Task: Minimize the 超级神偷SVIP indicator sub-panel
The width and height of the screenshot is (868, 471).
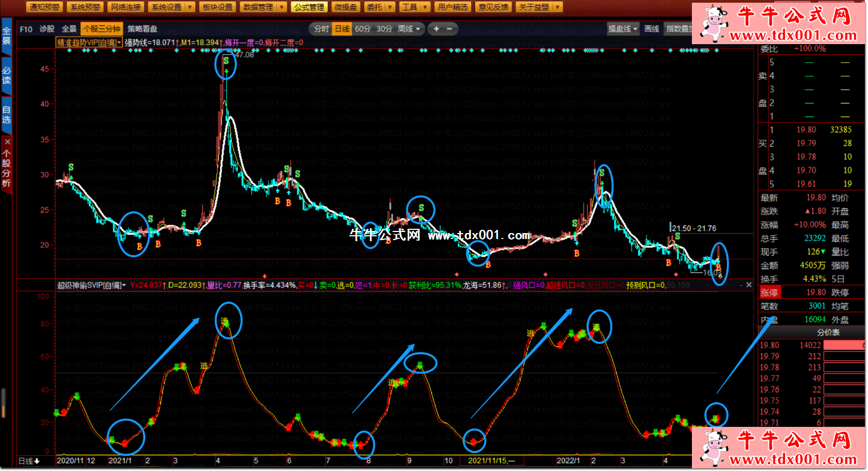Action: [x=741, y=285]
